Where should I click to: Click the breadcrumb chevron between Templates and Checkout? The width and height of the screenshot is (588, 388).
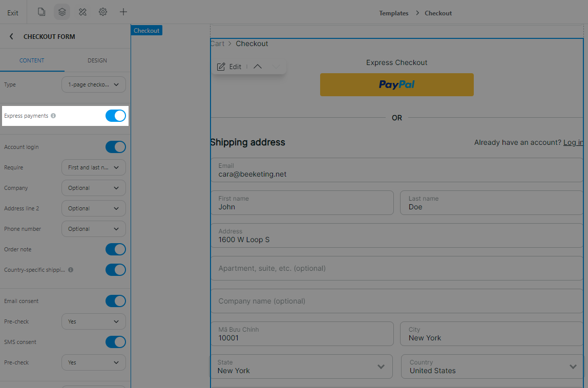(x=417, y=13)
